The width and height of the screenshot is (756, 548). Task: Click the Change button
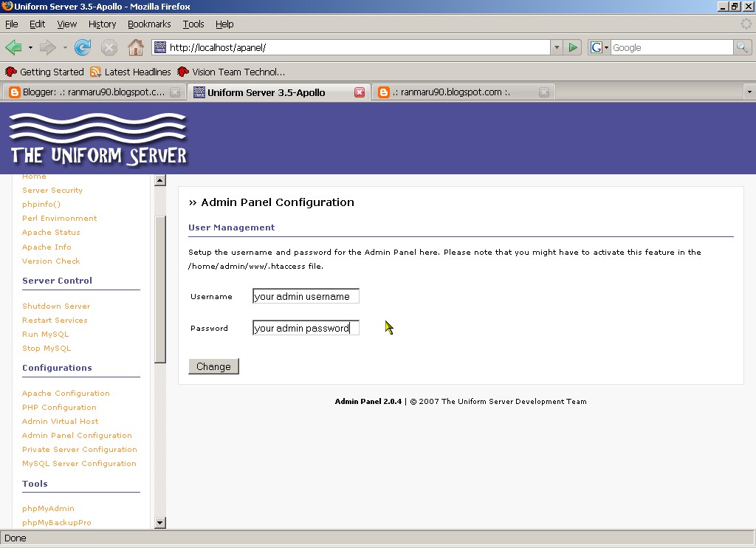213,366
